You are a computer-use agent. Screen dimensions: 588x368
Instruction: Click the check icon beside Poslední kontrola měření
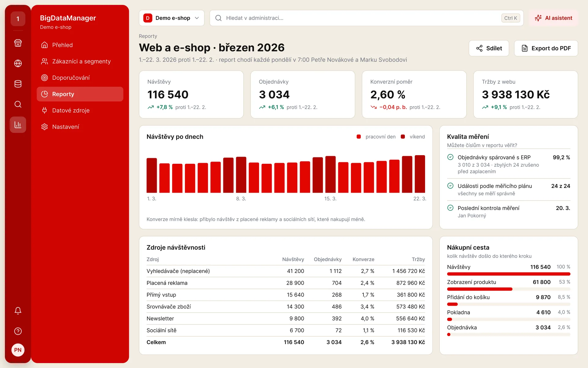[x=450, y=208]
